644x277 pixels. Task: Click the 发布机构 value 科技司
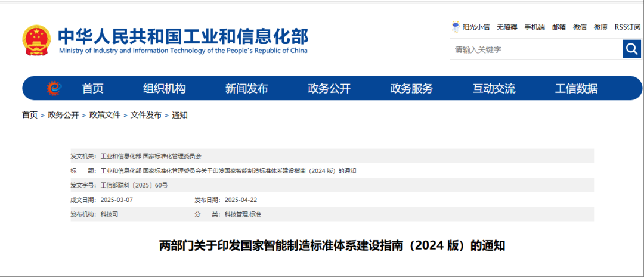[x=109, y=214]
